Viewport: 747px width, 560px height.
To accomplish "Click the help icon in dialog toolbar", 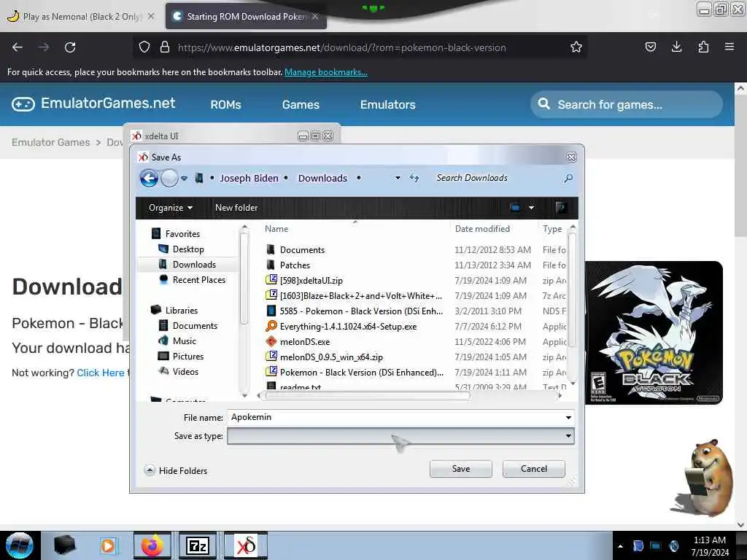I will tap(561, 208).
